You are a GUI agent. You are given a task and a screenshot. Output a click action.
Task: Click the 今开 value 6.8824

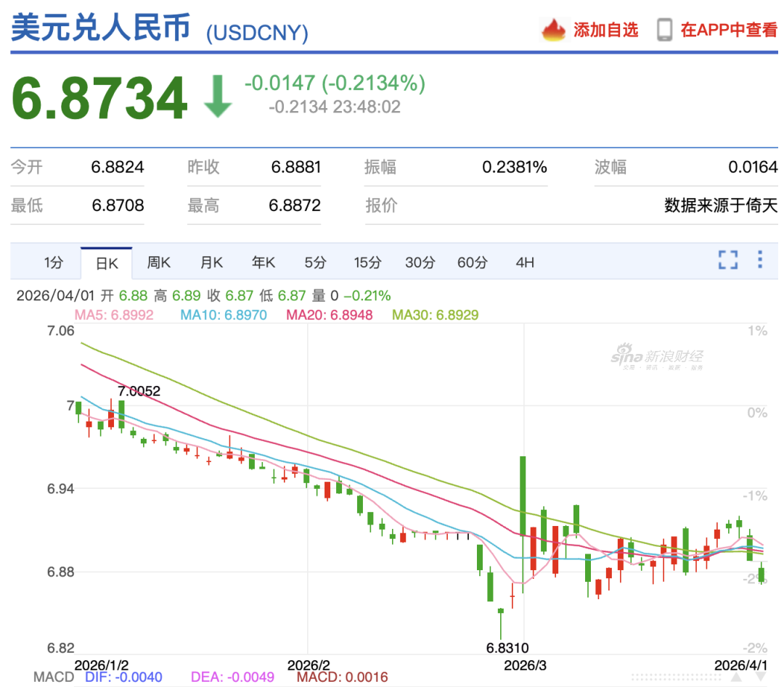click(x=118, y=167)
